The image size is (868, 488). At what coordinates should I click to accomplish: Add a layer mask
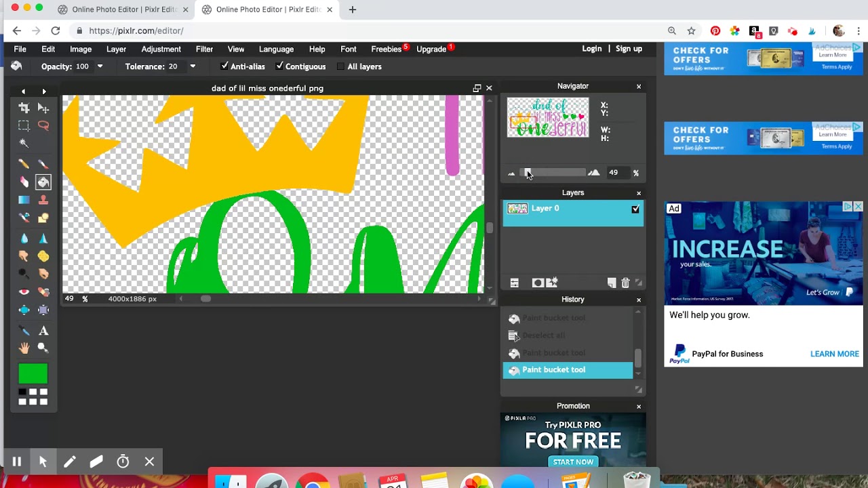[x=538, y=283]
